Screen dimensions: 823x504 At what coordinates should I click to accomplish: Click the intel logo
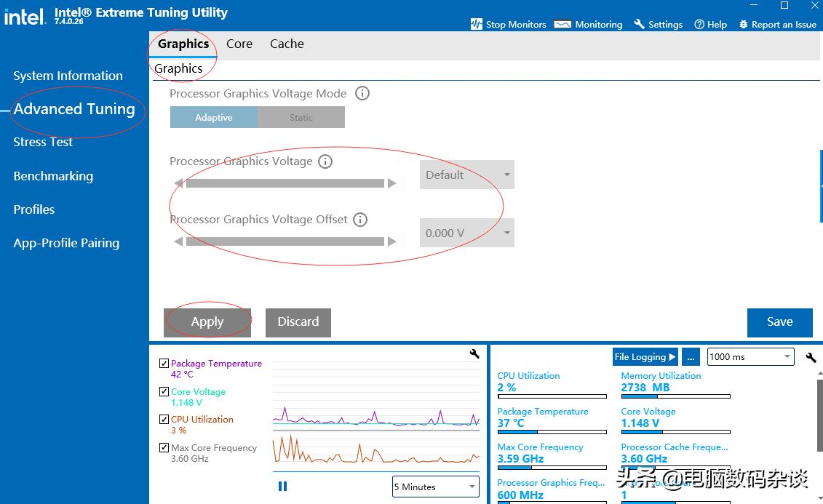pyautogui.click(x=25, y=16)
